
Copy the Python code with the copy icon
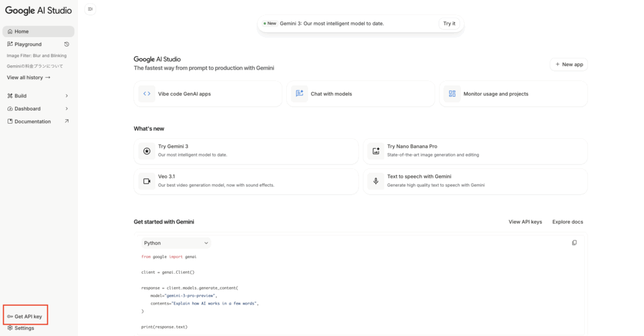click(574, 242)
